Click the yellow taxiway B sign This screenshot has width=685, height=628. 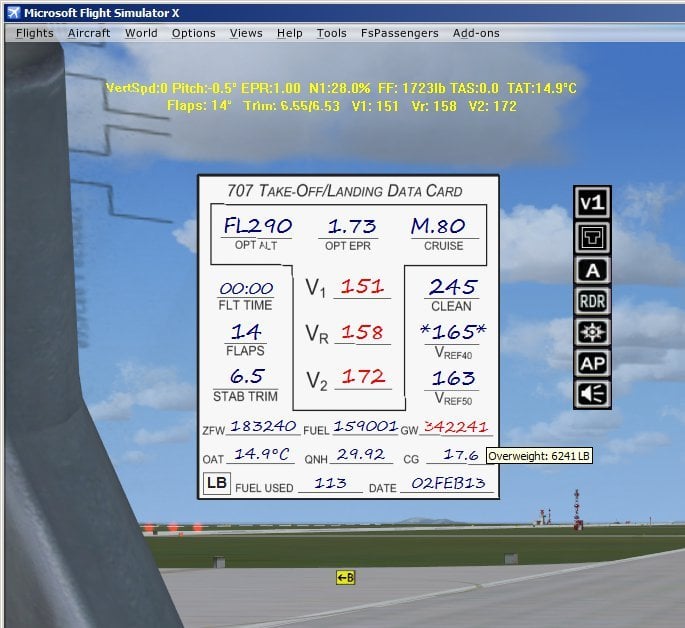coord(346,577)
